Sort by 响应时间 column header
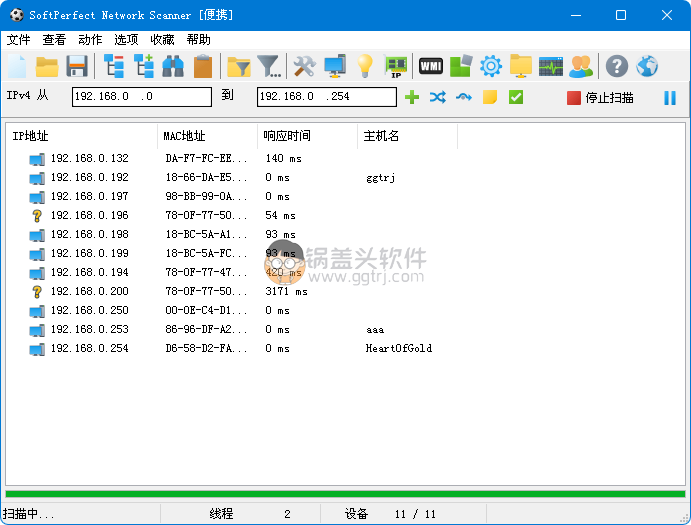 click(308, 136)
